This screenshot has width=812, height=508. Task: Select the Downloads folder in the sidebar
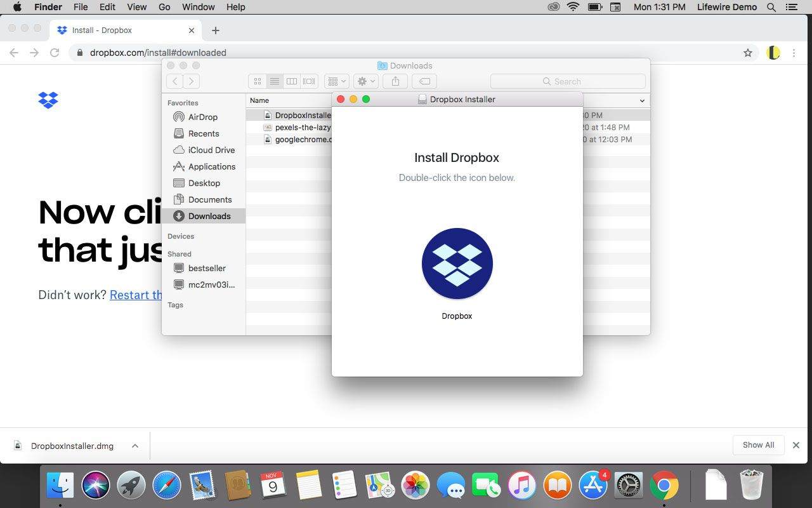[208, 216]
